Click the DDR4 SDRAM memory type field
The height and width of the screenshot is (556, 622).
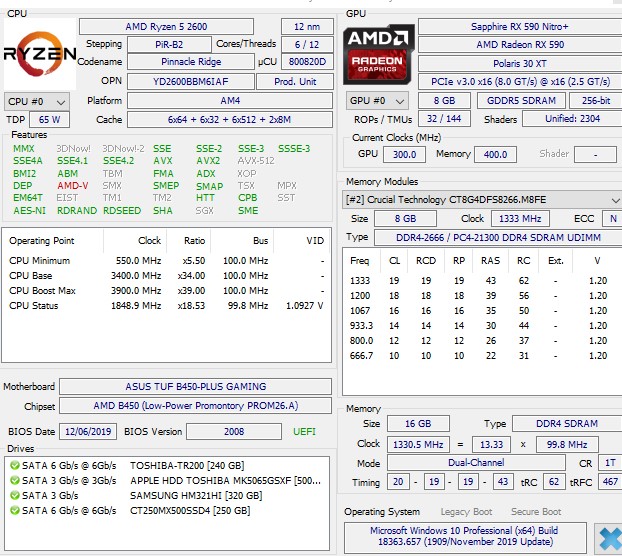(x=567, y=424)
